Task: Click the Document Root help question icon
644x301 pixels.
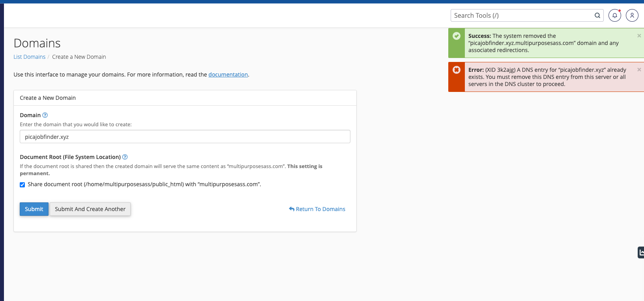Action: click(125, 157)
